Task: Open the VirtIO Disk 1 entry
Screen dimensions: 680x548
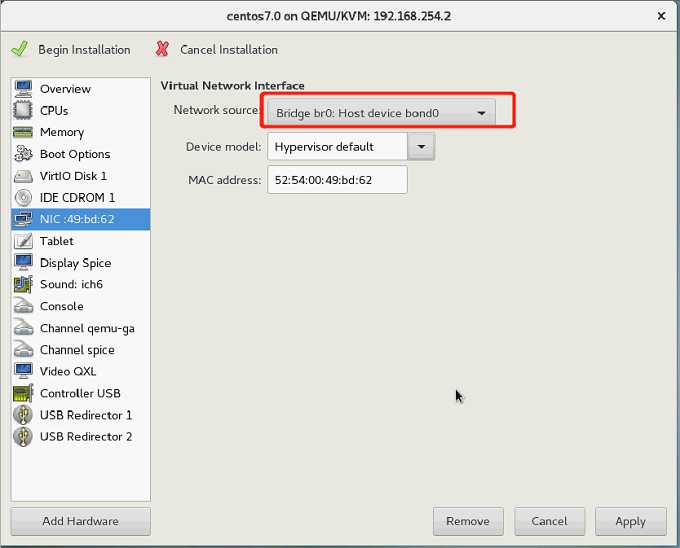Action: click(81, 176)
